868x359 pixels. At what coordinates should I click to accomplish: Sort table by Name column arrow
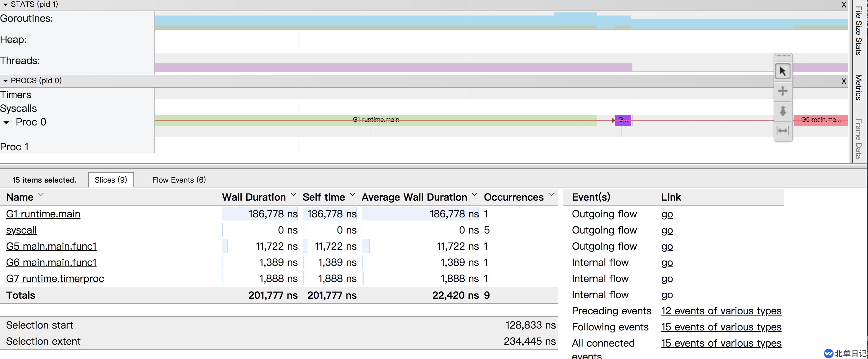click(x=41, y=194)
